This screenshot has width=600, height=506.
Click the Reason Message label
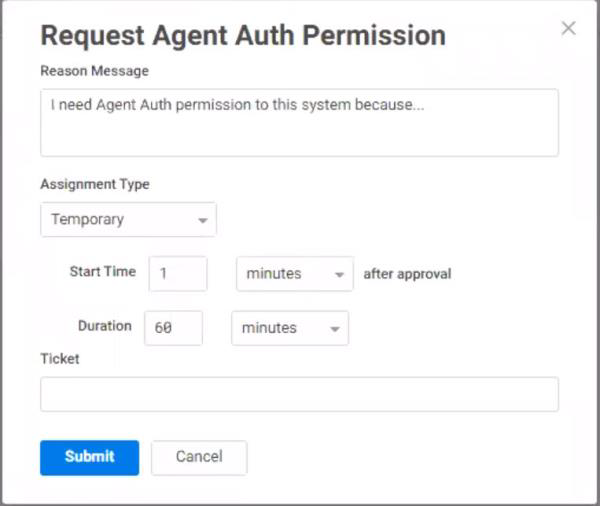click(x=94, y=71)
